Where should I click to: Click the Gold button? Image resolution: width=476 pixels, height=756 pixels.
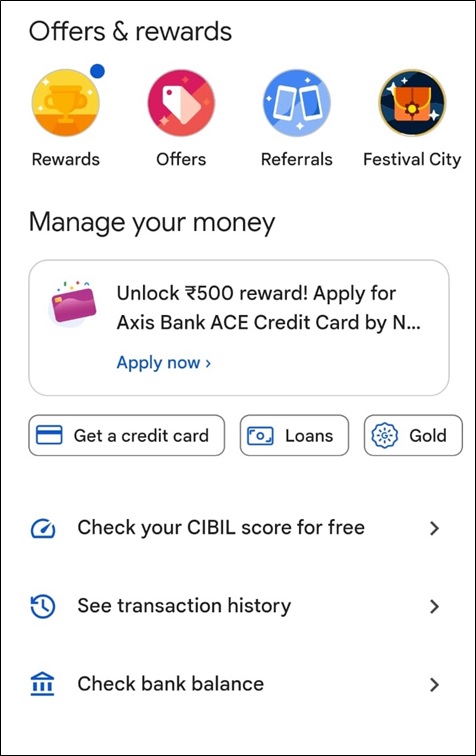coord(413,435)
